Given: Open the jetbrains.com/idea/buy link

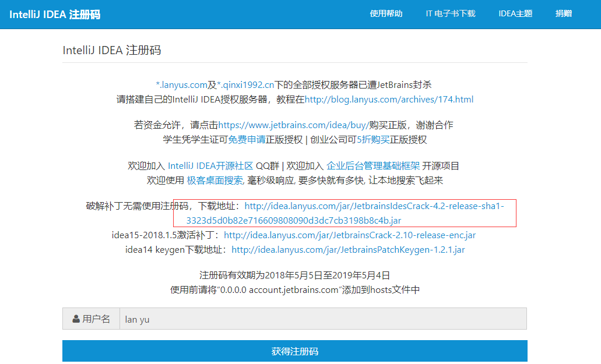Looking at the screenshot, I should [x=294, y=125].
